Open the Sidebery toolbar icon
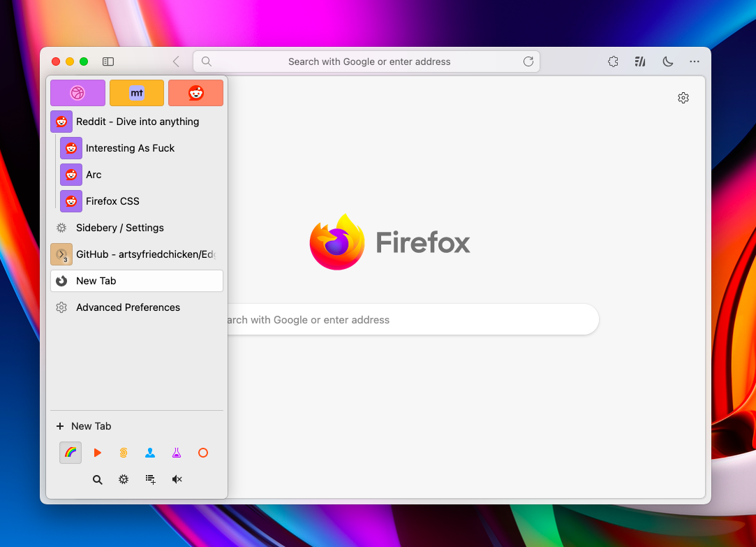The height and width of the screenshot is (547, 756). point(640,61)
